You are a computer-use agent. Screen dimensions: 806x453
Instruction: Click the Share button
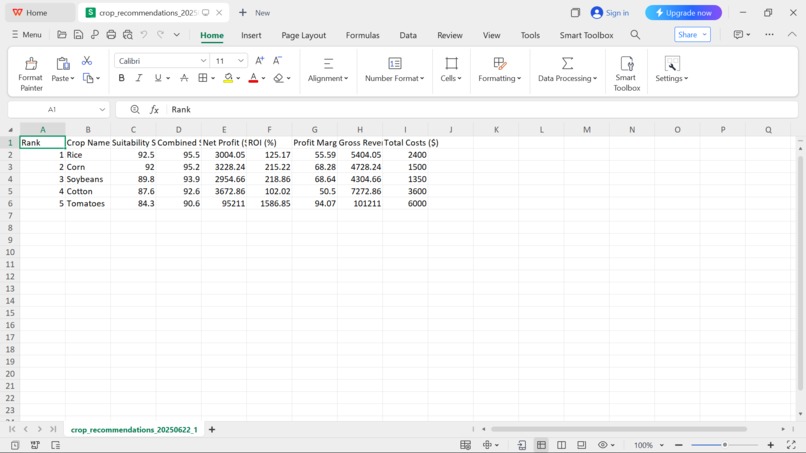pos(692,34)
